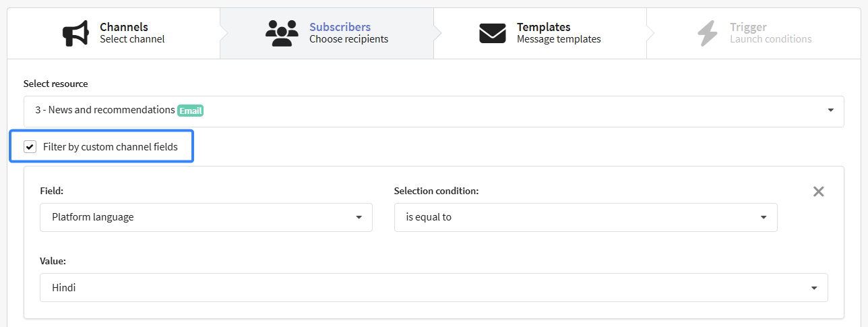Open the Select resource dropdown

tap(434, 111)
